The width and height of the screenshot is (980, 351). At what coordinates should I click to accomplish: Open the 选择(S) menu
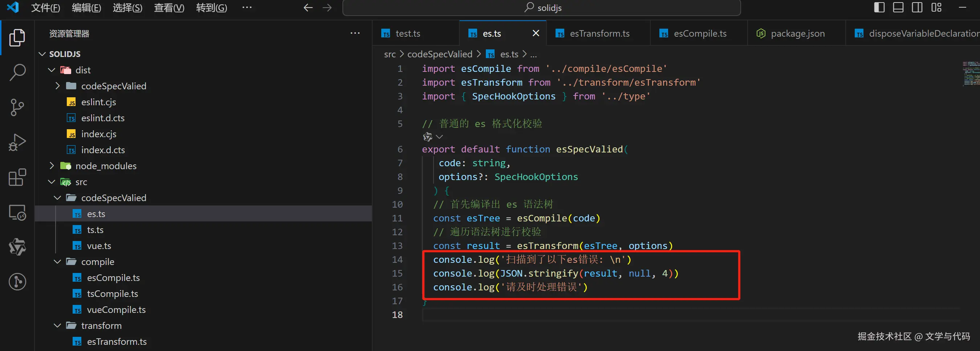(x=127, y=8)
